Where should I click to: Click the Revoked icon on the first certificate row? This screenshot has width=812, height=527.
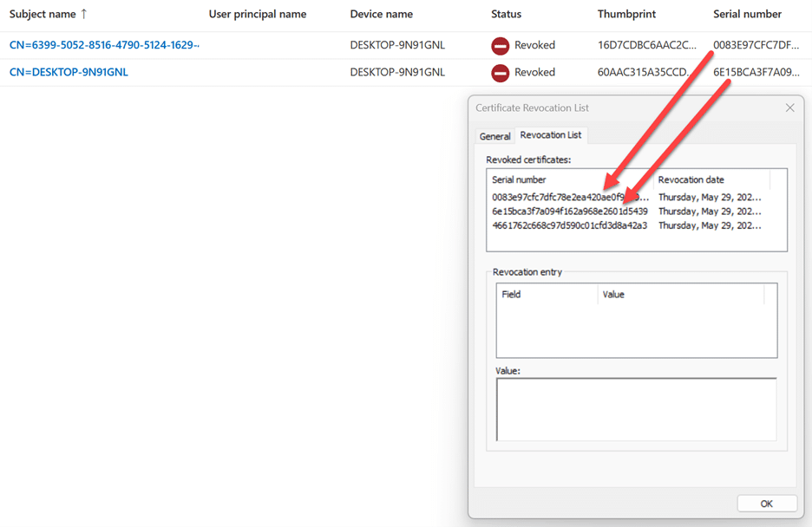coord(501,45)
